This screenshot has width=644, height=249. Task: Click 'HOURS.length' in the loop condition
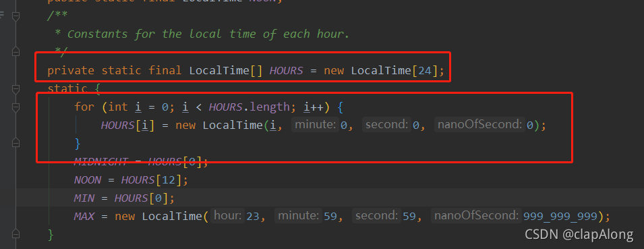250,107
